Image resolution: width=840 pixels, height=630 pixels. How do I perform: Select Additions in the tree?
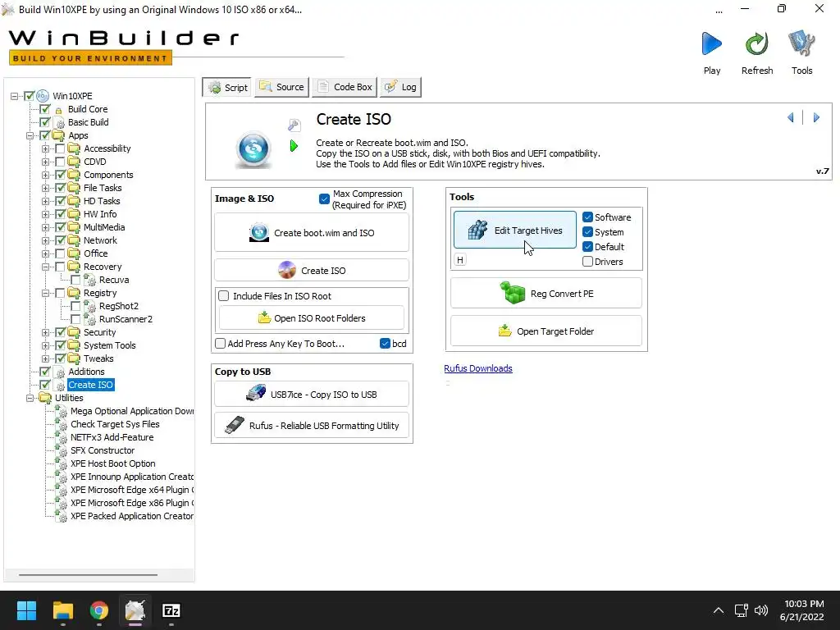coord(85,372)
